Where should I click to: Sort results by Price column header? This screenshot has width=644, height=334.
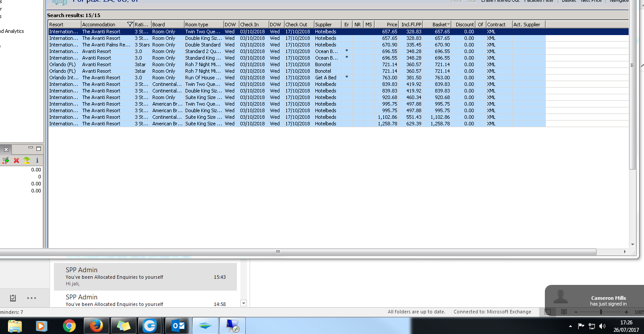click(386, 25)
